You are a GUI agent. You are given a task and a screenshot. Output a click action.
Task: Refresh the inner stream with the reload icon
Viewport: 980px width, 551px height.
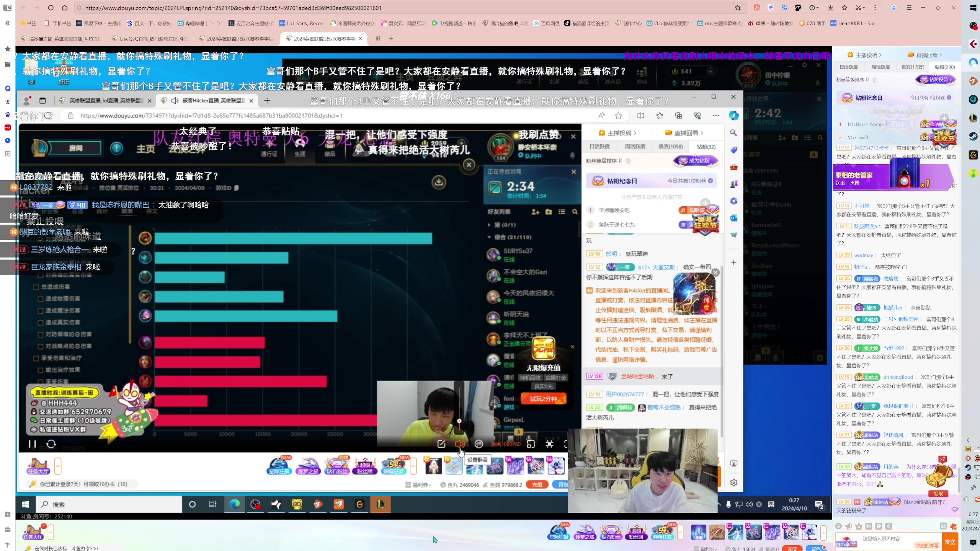point(51,444)
